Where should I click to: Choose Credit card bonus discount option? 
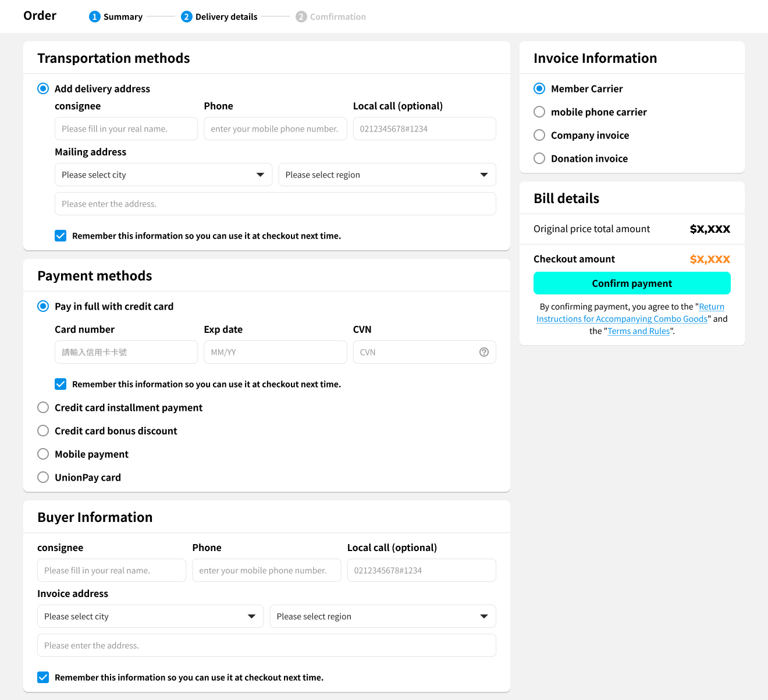tap(43, 431)
